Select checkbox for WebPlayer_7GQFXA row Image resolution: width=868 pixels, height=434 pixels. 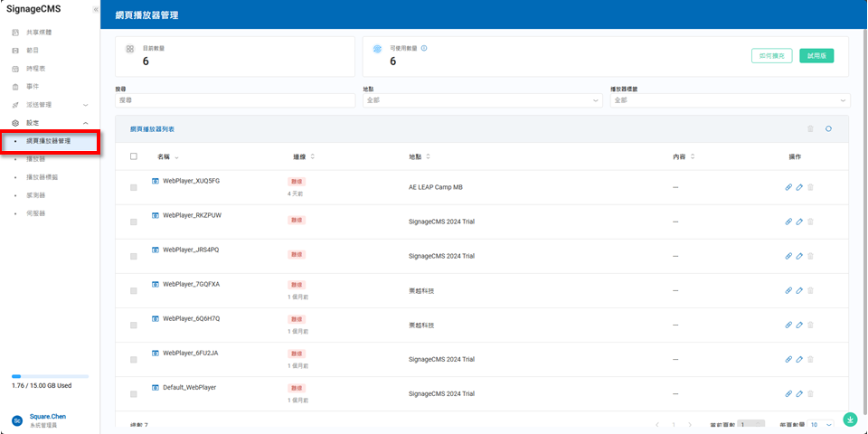[134, 291]
